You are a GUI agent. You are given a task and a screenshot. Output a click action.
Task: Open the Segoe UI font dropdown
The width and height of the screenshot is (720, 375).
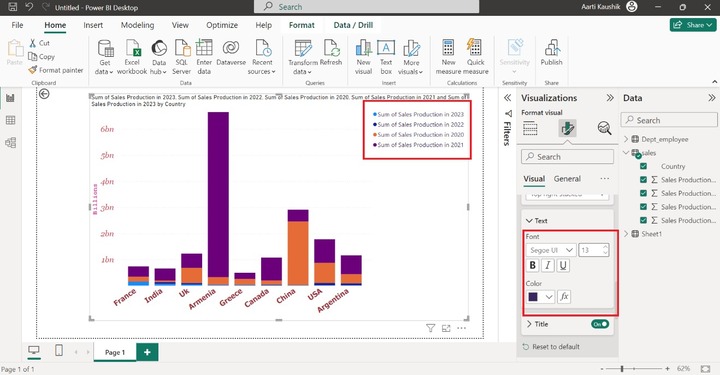tap(551, 250)
